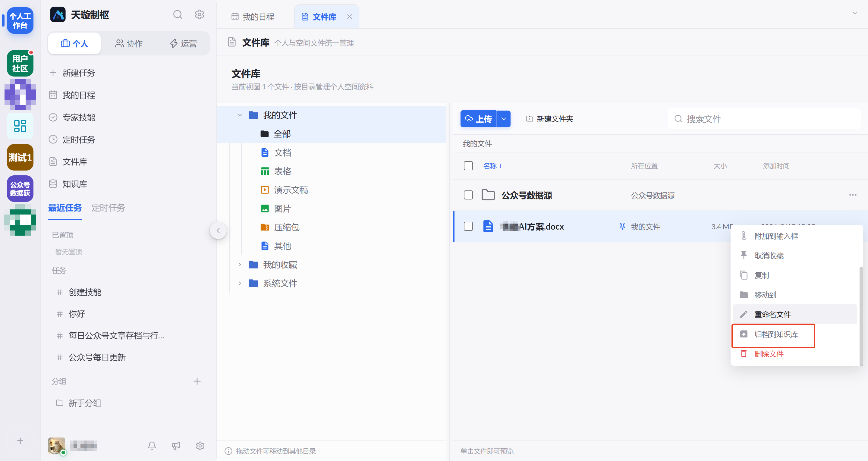Click the AI方案.docx document file icon
The image size is (868, 461).
[488, 226]
